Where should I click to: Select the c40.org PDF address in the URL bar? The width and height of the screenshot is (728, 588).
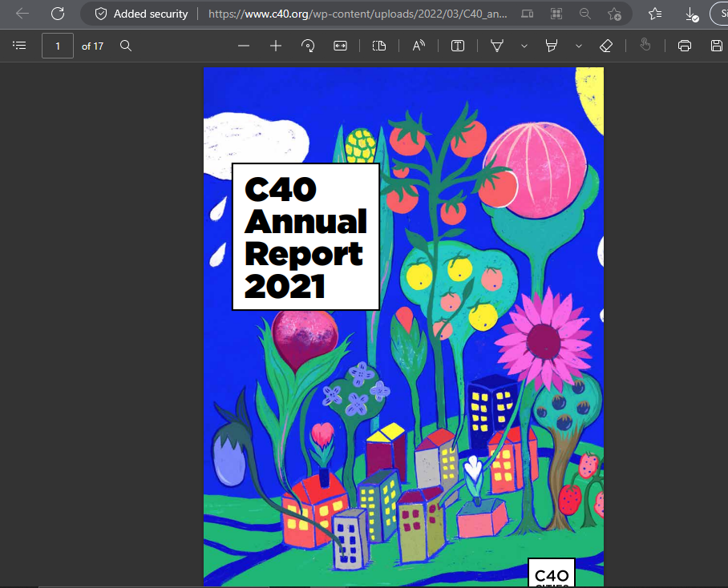[358, 14]
